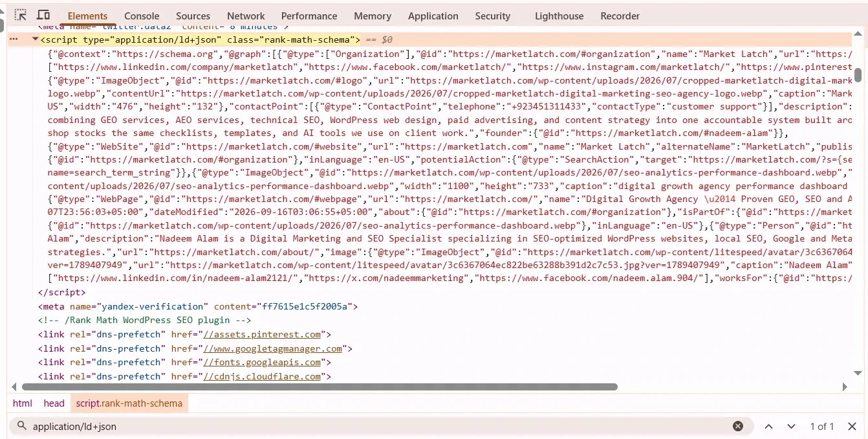
Task: Open the //cdnjs.cloudflare.com link
Action: coord(262,376)
